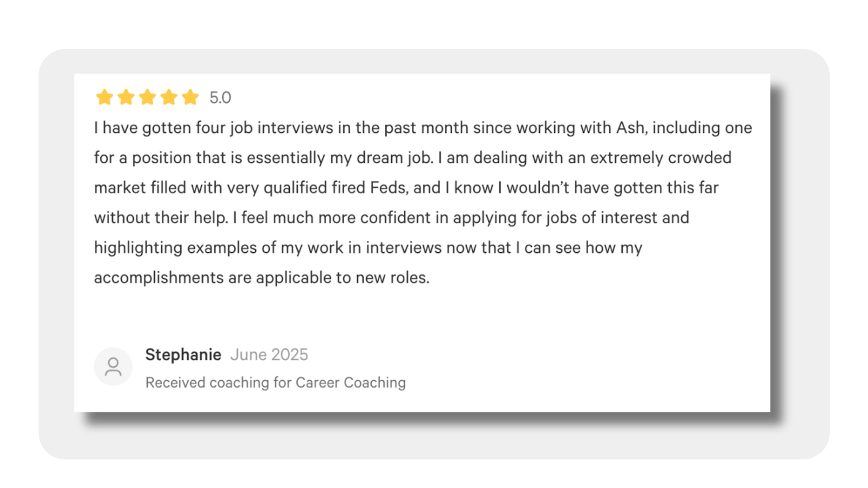Click the fourth gold rating star
Viewport: 868px width, 488px height.
(x=169, y=97)
